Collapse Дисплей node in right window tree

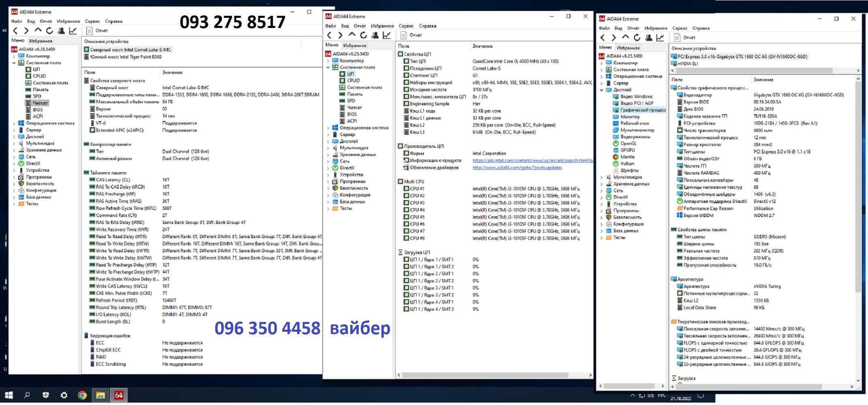click(x=602, y=90)
